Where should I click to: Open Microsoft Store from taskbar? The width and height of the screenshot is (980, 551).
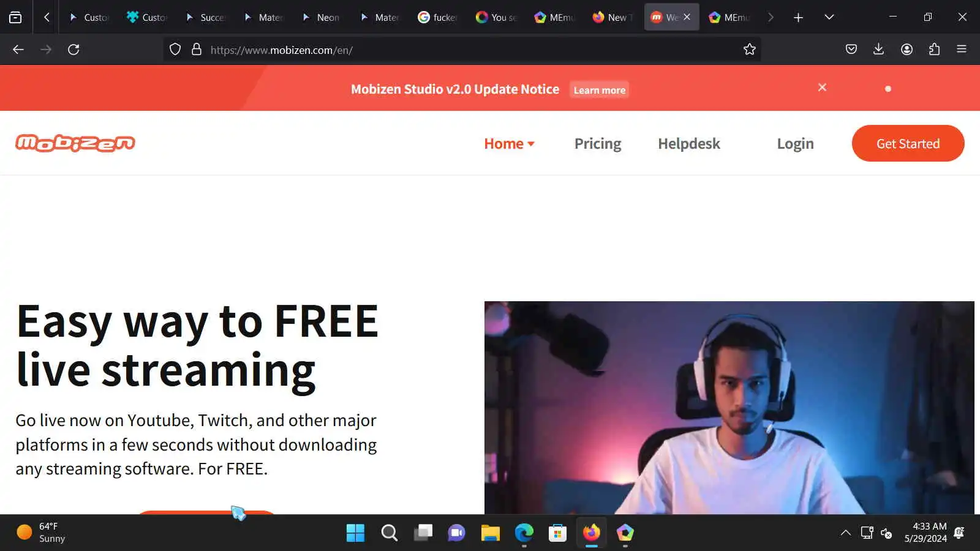pos(557,533)
